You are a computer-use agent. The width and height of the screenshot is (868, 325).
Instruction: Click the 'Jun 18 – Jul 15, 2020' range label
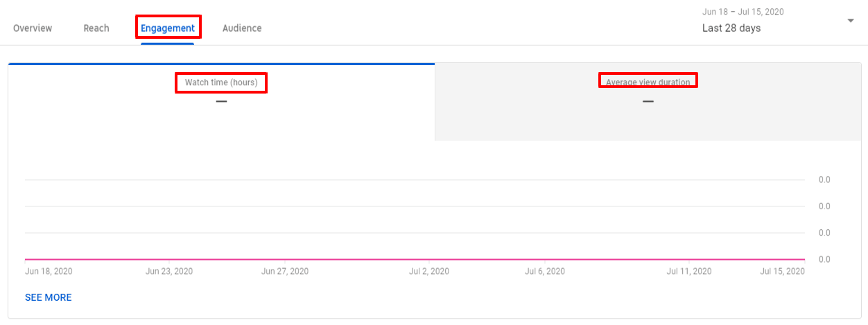743,12
